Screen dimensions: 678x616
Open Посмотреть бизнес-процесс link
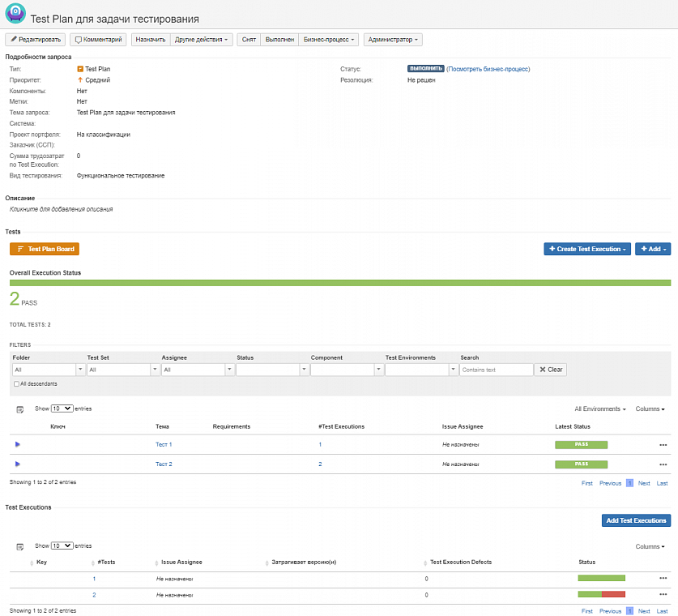(488, 69)
